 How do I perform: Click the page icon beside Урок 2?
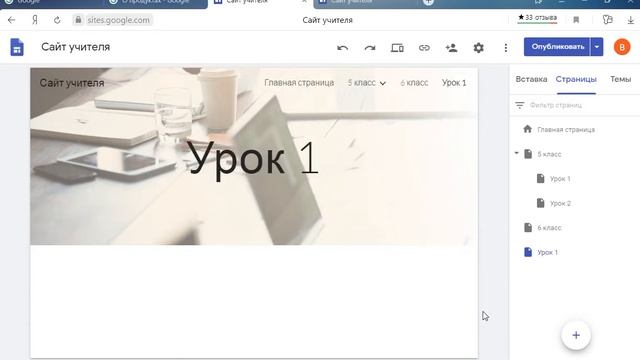coord(540,203)
